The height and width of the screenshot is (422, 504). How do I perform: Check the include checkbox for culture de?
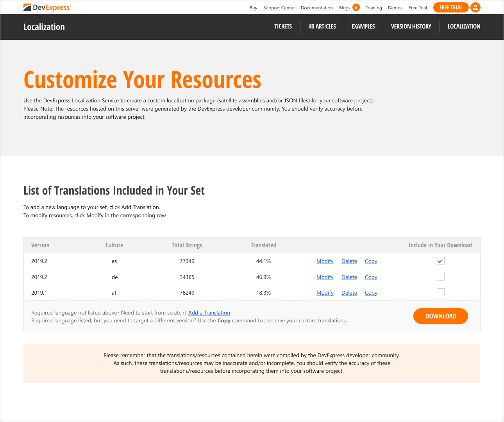(x=441, y=277)
